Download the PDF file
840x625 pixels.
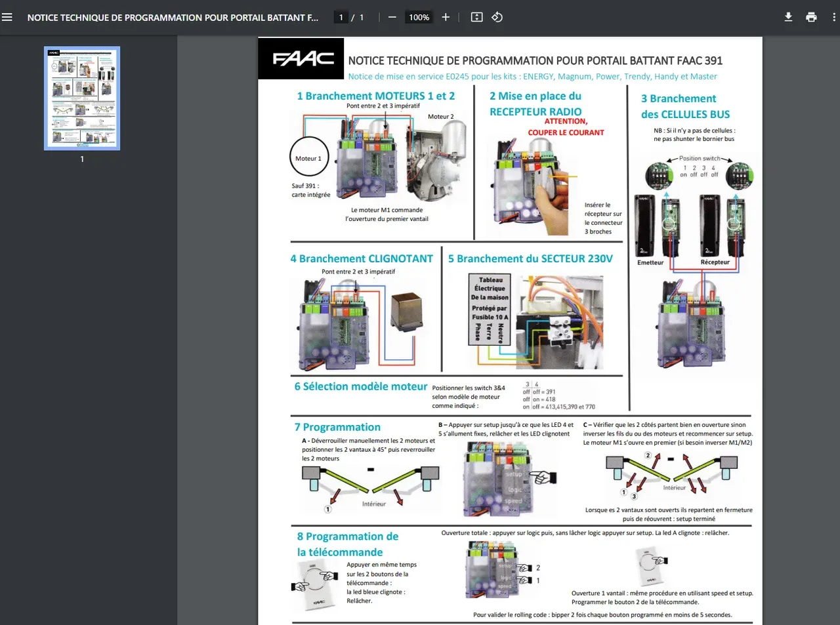coord(788,17)
